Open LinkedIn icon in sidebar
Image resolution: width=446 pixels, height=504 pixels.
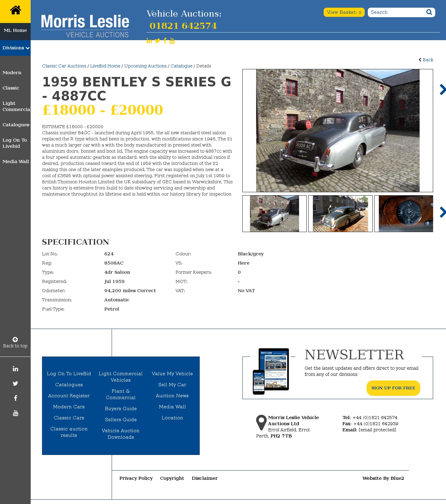(15, 369)
